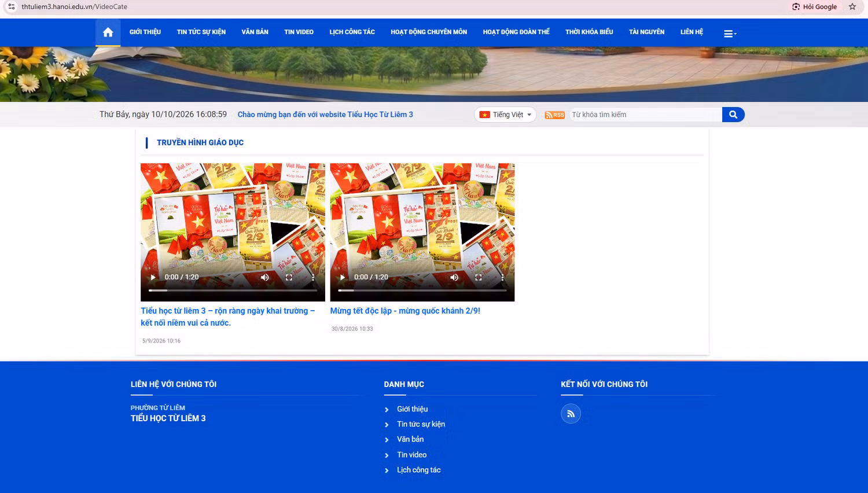Click the address bar URL thtuliem3.hanoi.edu.vn

[x=74, y=7]
